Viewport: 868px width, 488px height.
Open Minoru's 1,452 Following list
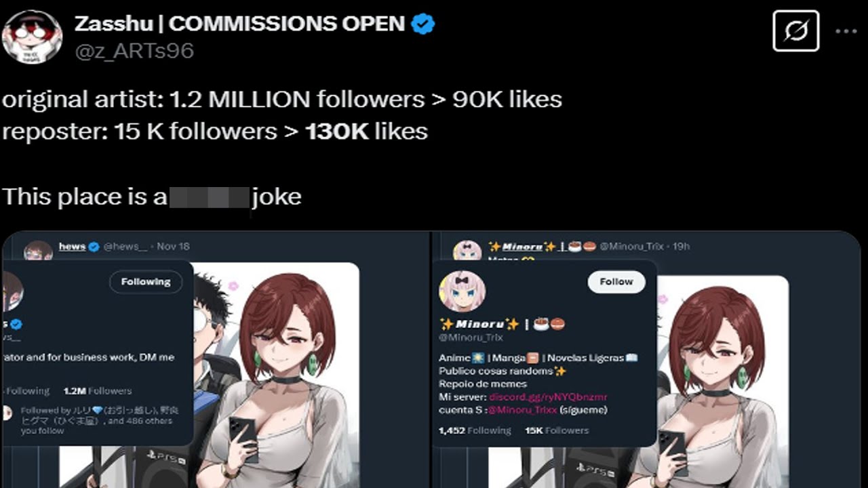pyautogui.click(x=475, y=430)
